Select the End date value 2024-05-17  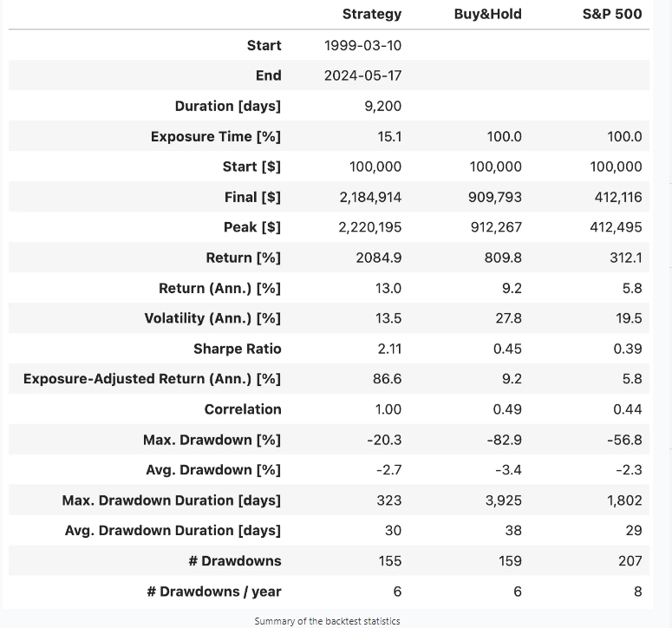[x=362, y=75]
